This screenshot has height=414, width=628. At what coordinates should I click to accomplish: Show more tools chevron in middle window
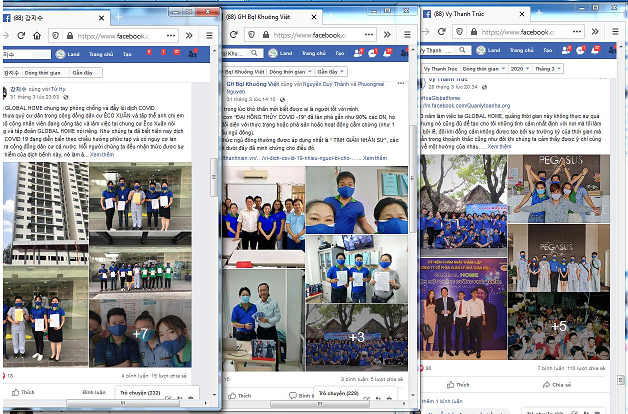tap(387, 34)
